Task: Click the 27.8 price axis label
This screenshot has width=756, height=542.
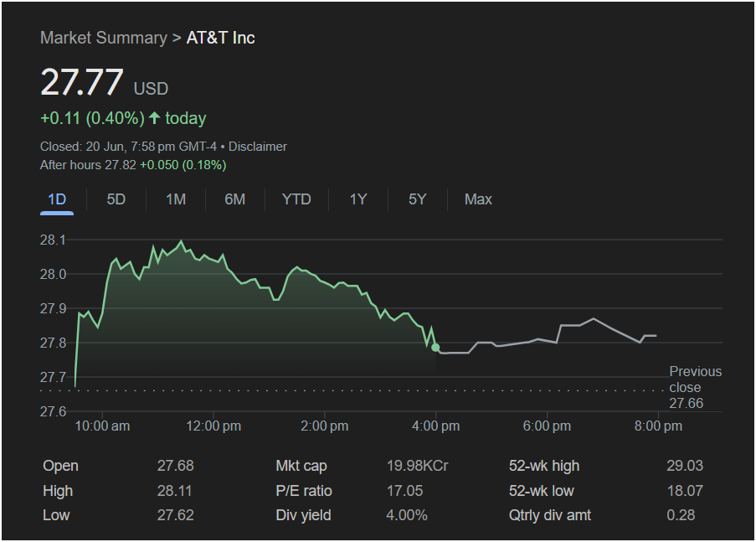Action: point(53,343)
